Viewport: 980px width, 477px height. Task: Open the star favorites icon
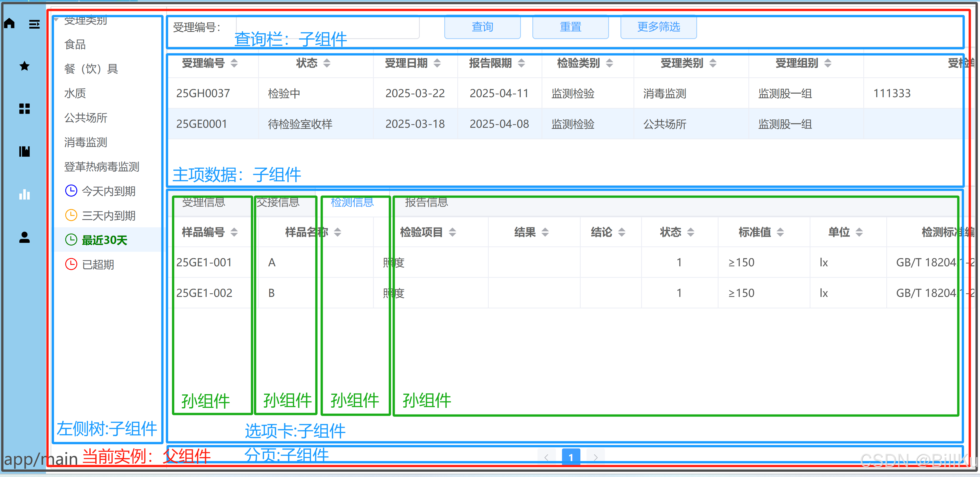[24, 66]
